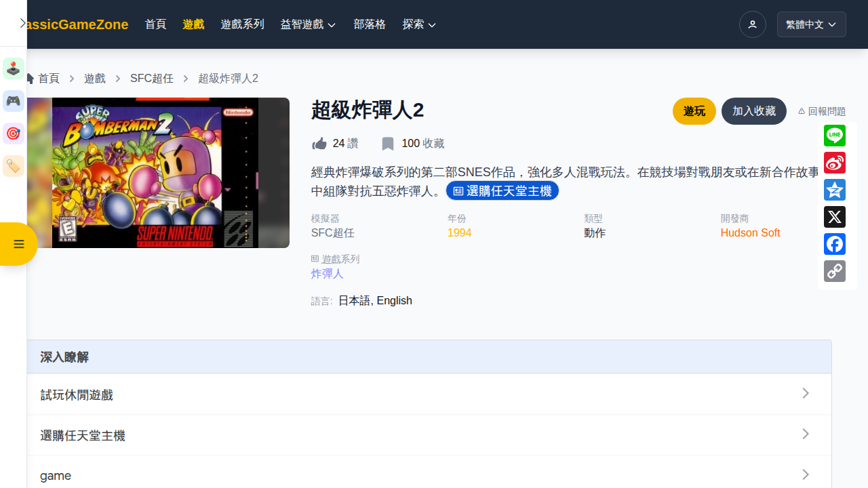The height and width of the screenshot is (488, 868).
Task: Open the 繁體中文 language dropdown
Action: [812, 24]
